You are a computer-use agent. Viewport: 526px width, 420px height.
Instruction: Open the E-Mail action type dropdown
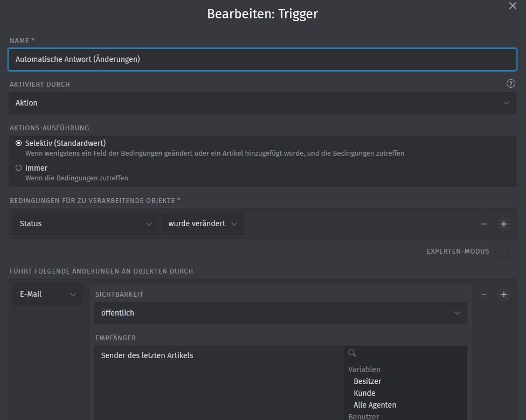(x=47, y=295)
